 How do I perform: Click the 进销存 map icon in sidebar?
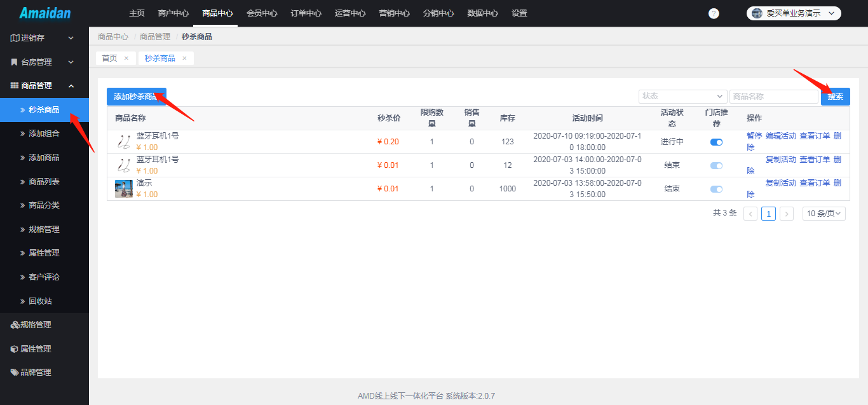point(15,38)
